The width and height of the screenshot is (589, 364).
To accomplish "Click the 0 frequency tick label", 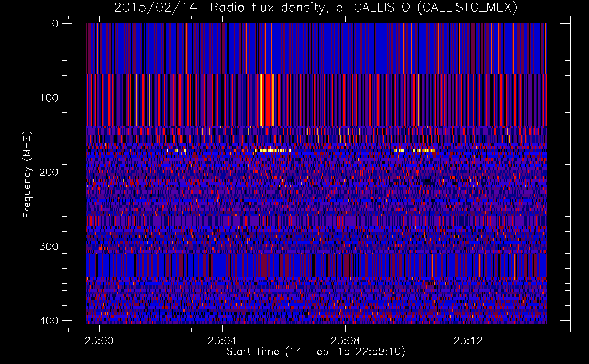I will [x=55, y=24].
